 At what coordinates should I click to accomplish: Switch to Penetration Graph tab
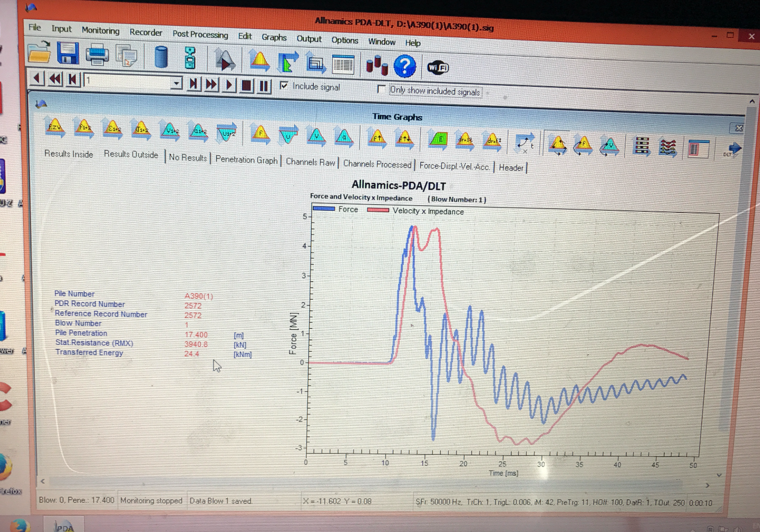tap(247, 160)
